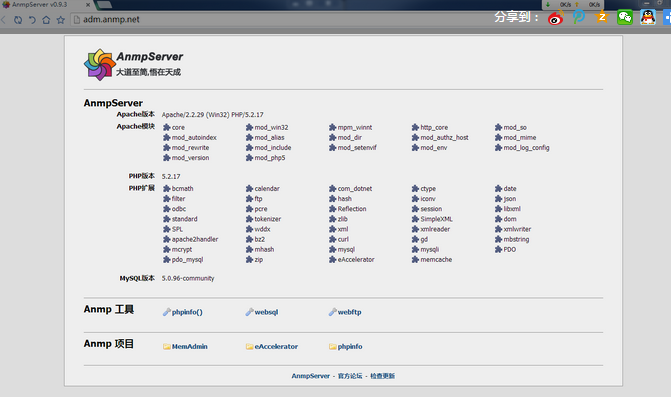671x397 pixels.
Task: Click the calendar extension name
Action: point(267,189)
